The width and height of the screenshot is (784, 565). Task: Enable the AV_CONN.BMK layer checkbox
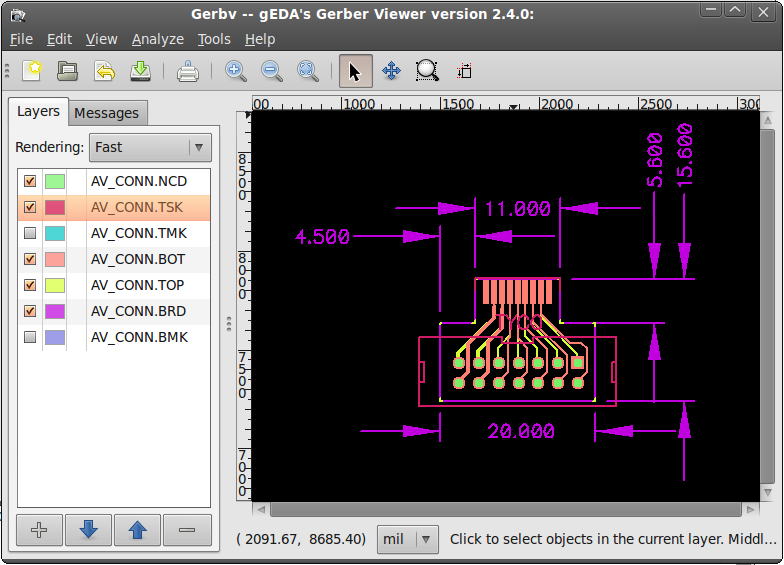pyautogui.click(x=30, y=337)
